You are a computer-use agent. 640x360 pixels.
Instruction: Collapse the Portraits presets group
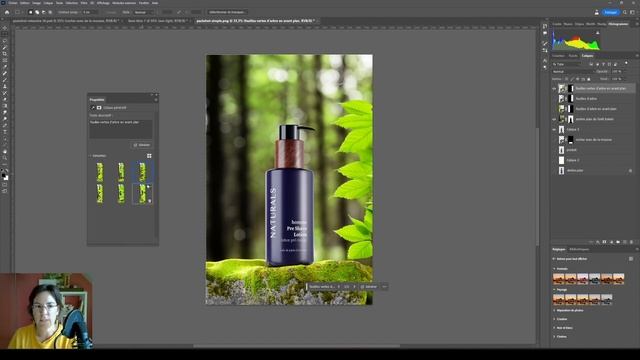554,269
